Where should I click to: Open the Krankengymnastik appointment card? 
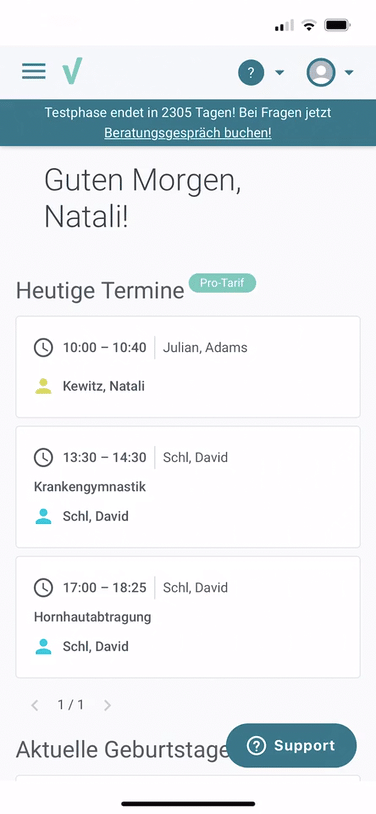[x=188, y=487]
